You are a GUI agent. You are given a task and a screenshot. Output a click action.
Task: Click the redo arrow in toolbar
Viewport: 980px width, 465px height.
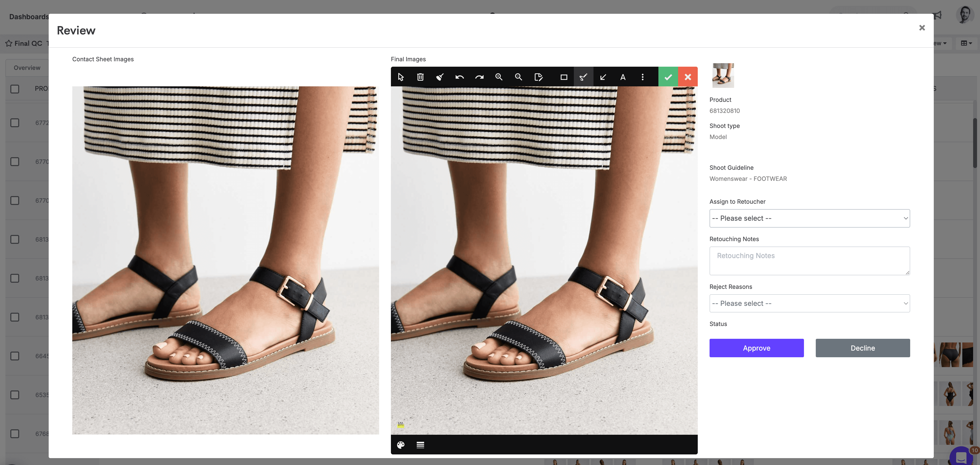point(479,77)
